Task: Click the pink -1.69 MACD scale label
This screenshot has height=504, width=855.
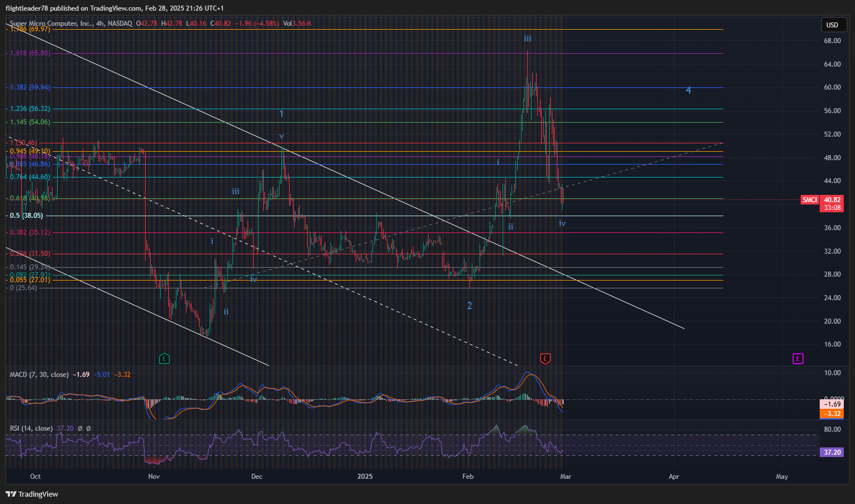Action: click(832, 404)
